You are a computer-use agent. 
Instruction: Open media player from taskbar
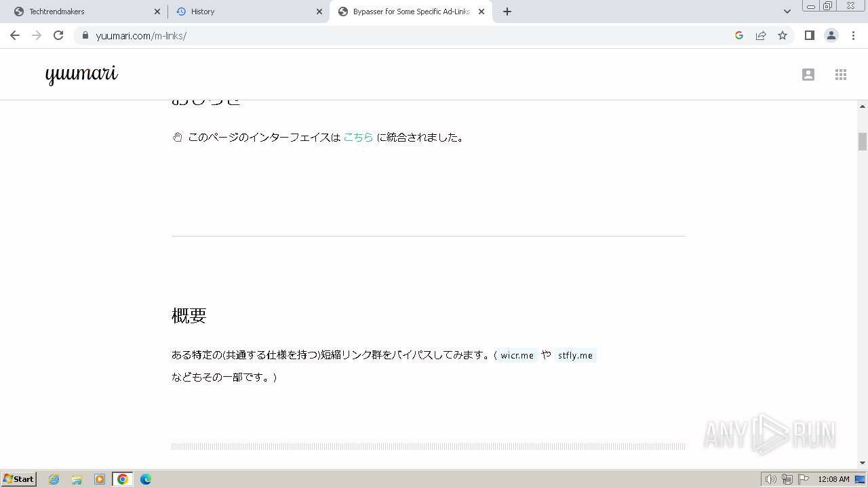(100, 479)
